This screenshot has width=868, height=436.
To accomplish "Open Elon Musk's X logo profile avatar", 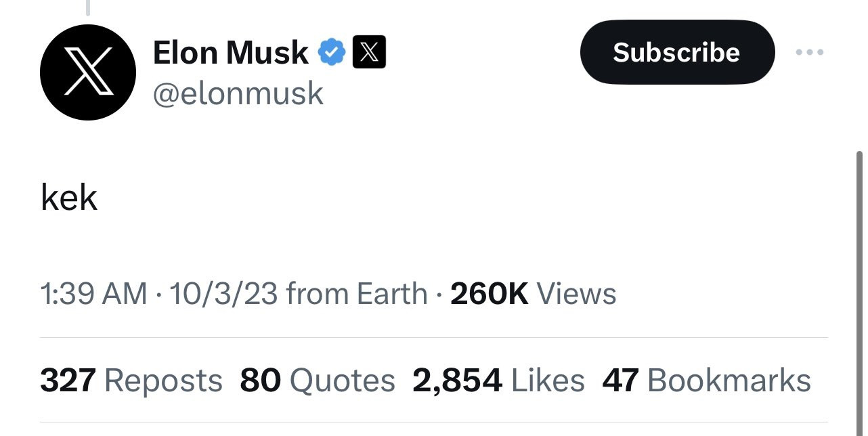I will coord(88,72).
